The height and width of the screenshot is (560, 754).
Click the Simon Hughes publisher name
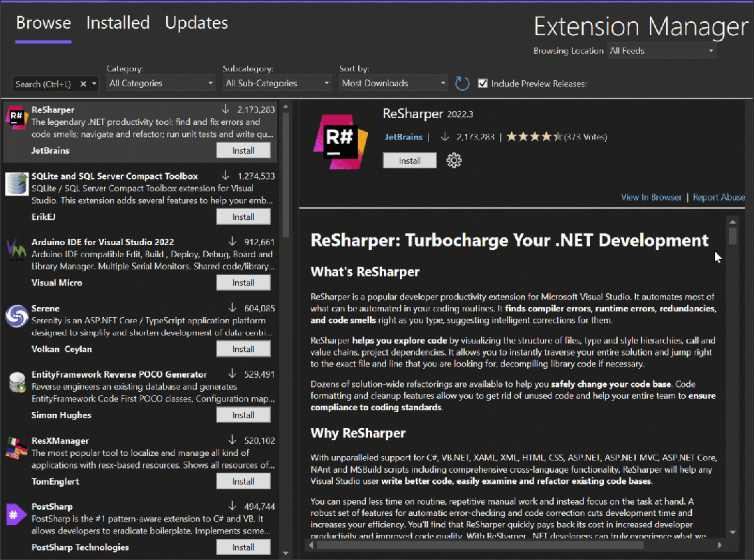click(x=61, y=415)
